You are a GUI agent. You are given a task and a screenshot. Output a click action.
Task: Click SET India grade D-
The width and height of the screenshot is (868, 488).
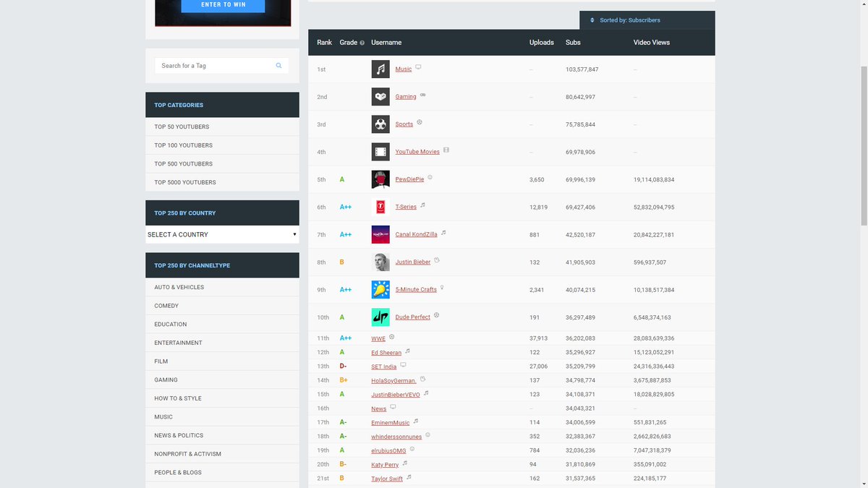(344, 367)
